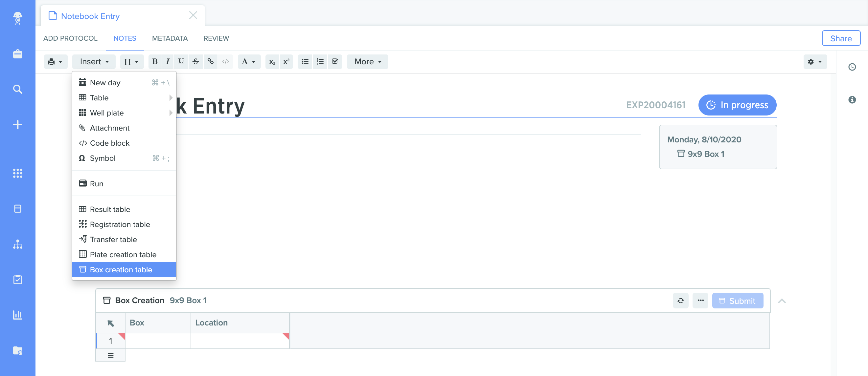Click the Registration table option
This screenshot has height=376, width=868.
point(120,224)
